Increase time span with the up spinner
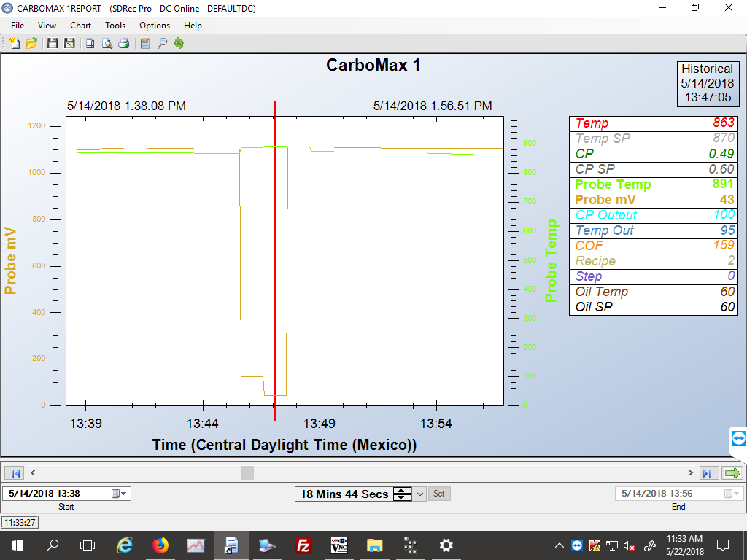This screenshot has width=747, height=560. [402, 491]
